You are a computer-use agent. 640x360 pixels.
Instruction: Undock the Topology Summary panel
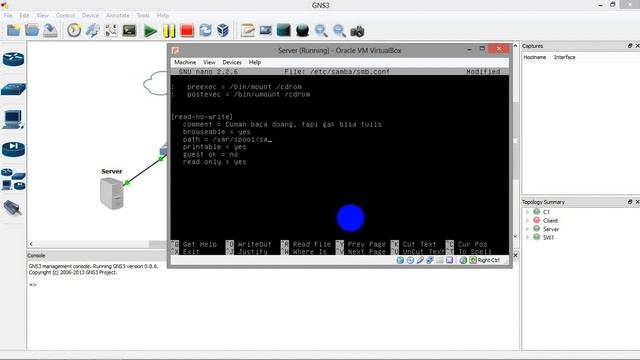tap(630, 202)
